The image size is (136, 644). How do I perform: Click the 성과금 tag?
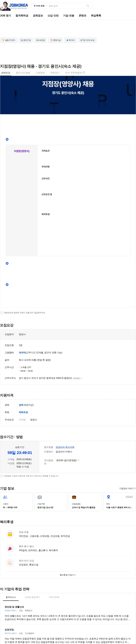click(x=41, y=40)
